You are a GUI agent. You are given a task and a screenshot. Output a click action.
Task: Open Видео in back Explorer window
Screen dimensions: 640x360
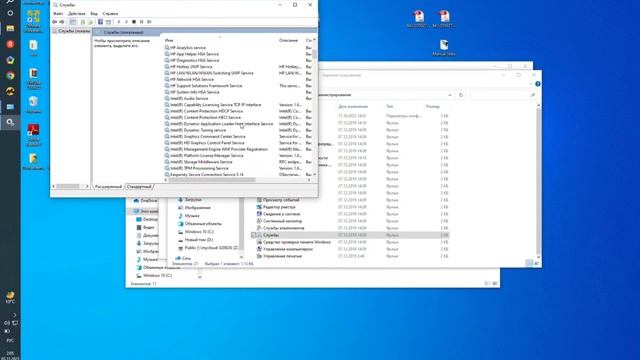(145, 227)
